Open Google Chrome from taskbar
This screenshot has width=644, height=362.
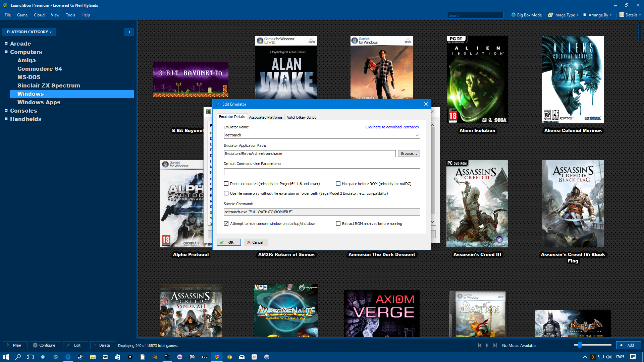pos(229,357)
